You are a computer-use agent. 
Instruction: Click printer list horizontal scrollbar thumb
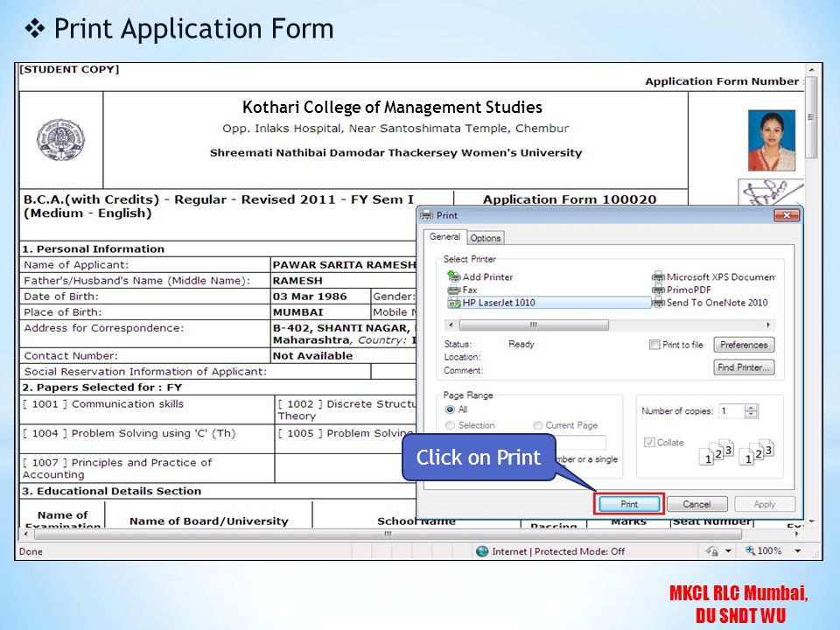(534, 325)
